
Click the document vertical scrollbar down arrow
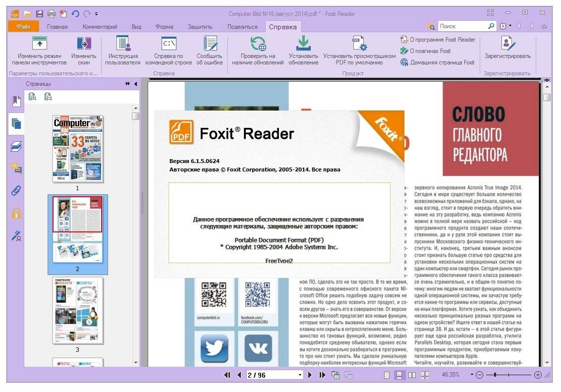(547, 363)
